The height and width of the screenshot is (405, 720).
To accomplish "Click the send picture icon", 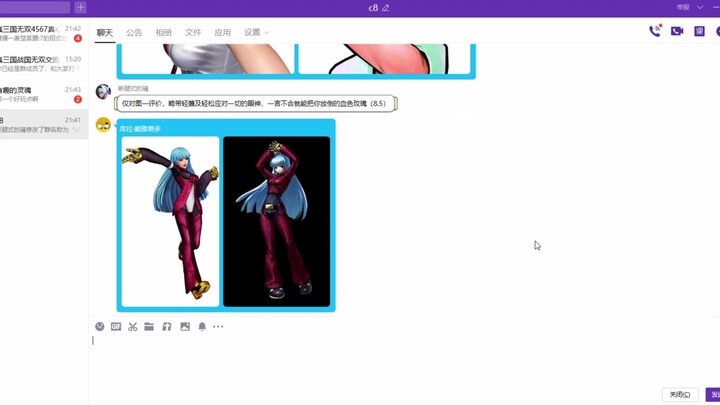I will click(x=185, y=326).
